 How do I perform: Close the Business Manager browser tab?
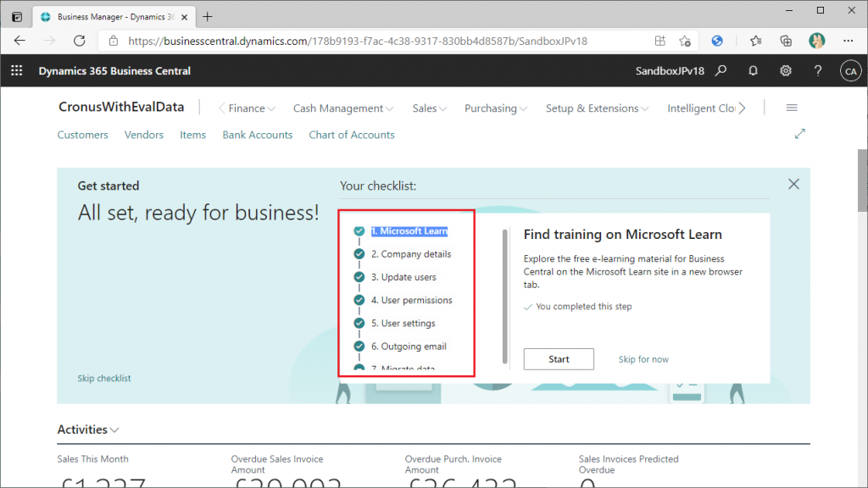click(184, 17)
